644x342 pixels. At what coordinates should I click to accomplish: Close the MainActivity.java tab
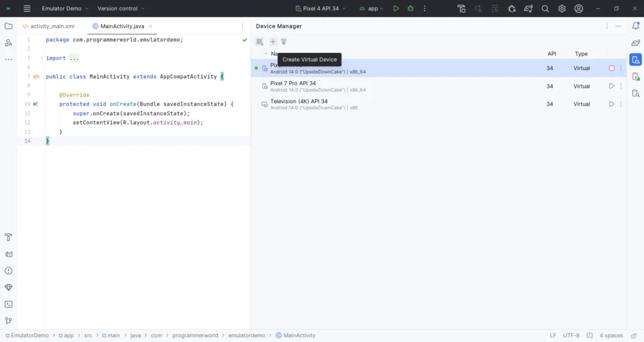tap(150, 26)
